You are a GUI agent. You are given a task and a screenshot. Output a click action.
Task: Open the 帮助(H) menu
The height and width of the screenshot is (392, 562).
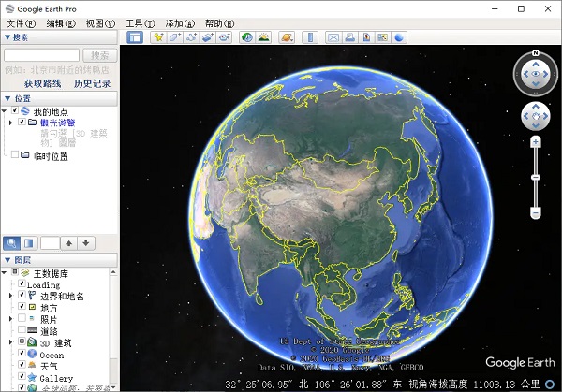(220, 23)
